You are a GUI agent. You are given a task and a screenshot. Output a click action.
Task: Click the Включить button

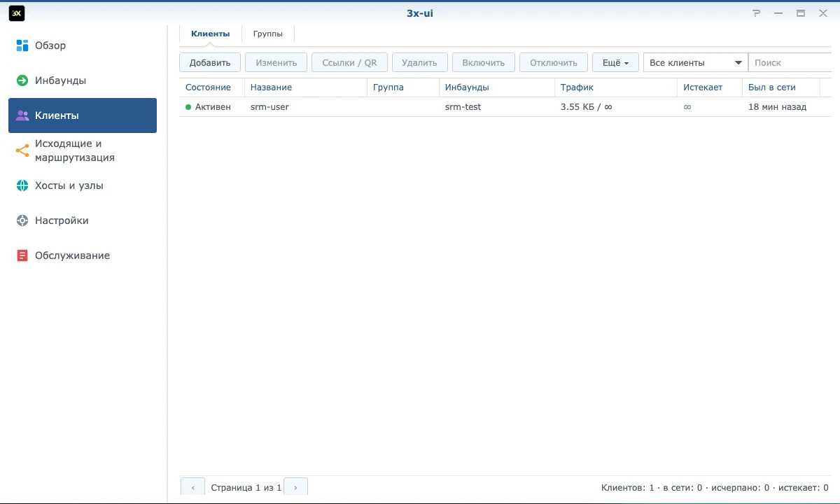coord(484,62)
